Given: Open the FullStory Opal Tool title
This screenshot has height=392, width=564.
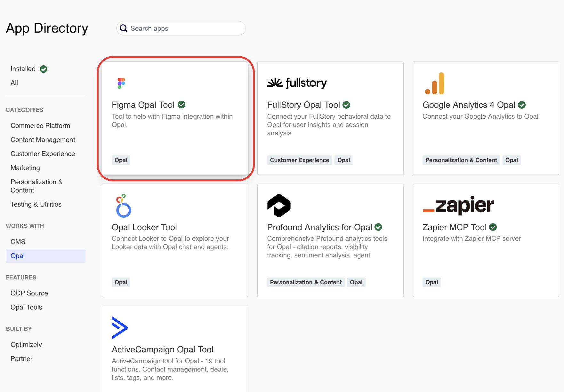Looking at the screenshot, I should point(303,105).
